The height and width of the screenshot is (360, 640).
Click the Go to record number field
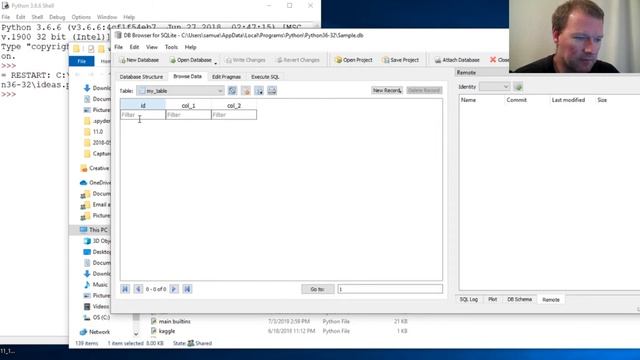click(390, 289)
